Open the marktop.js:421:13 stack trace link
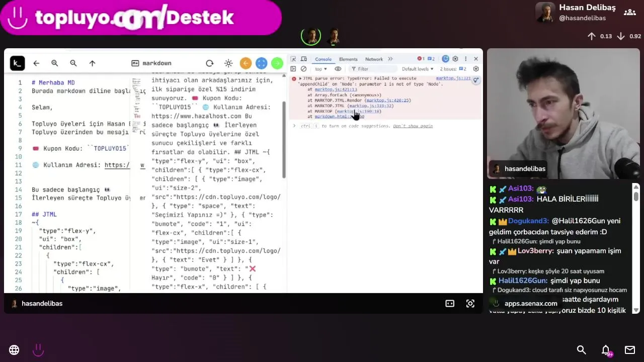Screen dimensions: 644x362 pyautogui.click(x=336, y=89)
